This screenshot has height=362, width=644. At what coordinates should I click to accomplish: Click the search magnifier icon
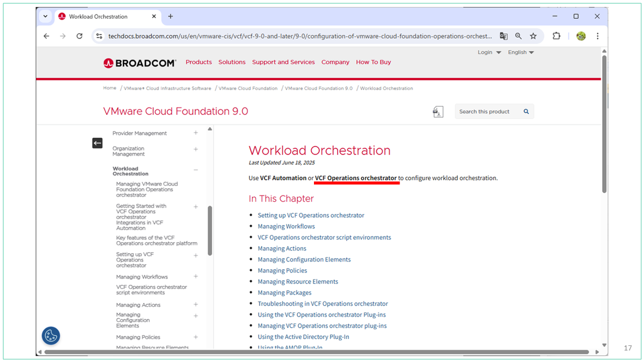tap(526, 112)
